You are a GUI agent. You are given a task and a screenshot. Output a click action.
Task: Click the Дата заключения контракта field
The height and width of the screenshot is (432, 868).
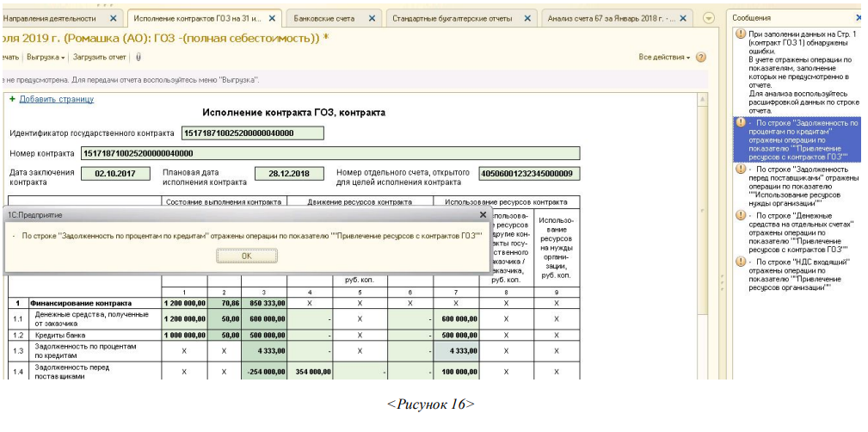[115, 173]
